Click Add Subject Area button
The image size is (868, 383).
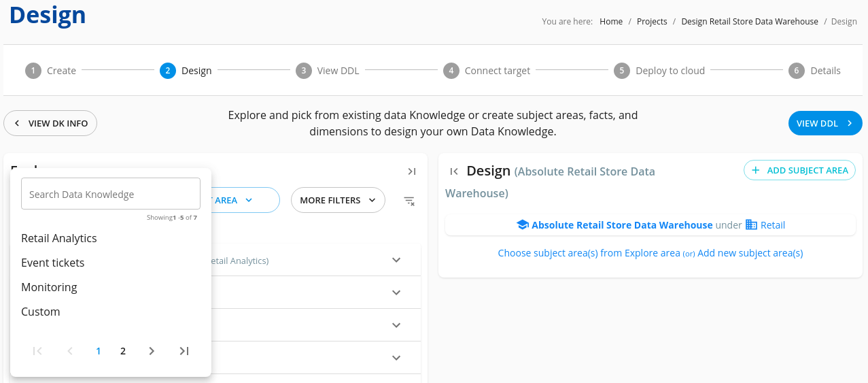[799, 171]
